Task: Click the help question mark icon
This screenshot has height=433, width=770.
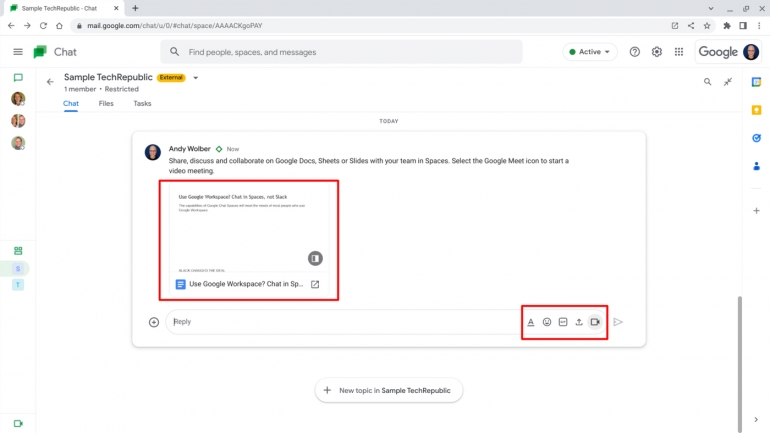Action: [x=635, y=52]
